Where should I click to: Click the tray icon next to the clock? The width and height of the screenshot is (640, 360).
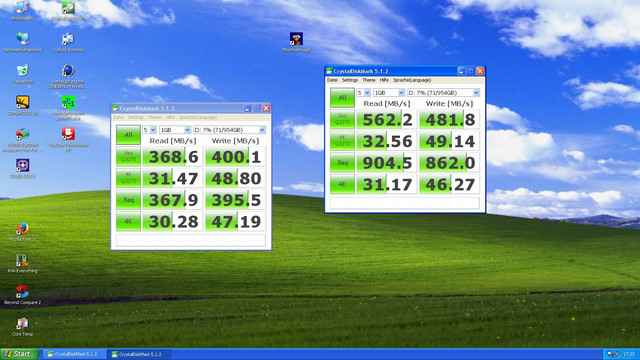(x=617, y=354)
